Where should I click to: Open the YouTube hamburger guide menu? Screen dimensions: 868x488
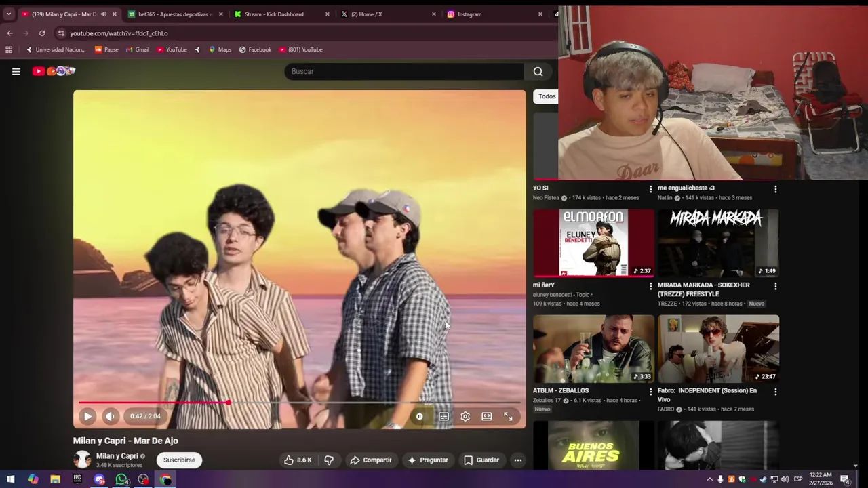click(x=16, y=71)
